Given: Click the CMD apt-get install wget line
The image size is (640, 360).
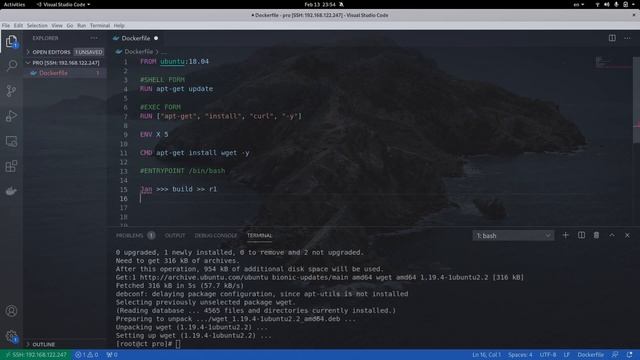Looking at the screenshot, I should pyautogui.click(x=194, y=153).
